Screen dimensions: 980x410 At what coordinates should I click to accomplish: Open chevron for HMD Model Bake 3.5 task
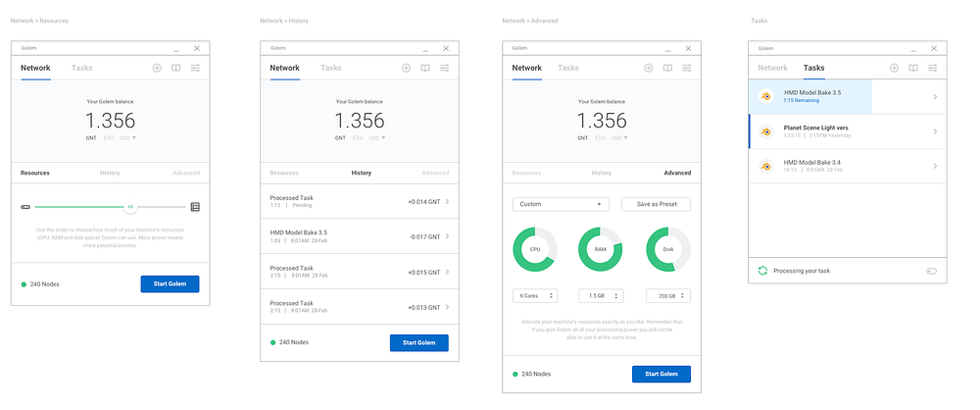(935, 96)
